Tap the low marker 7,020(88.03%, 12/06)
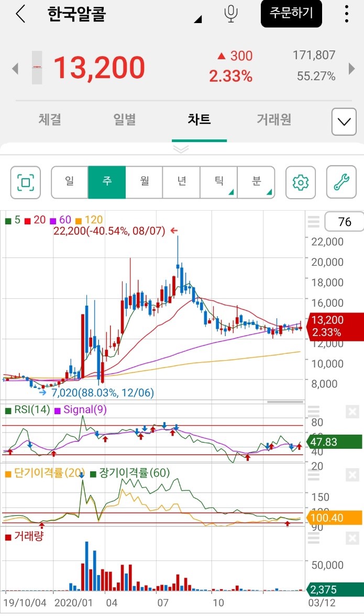This screenshot has width=364, height=616. click(103, 393)
